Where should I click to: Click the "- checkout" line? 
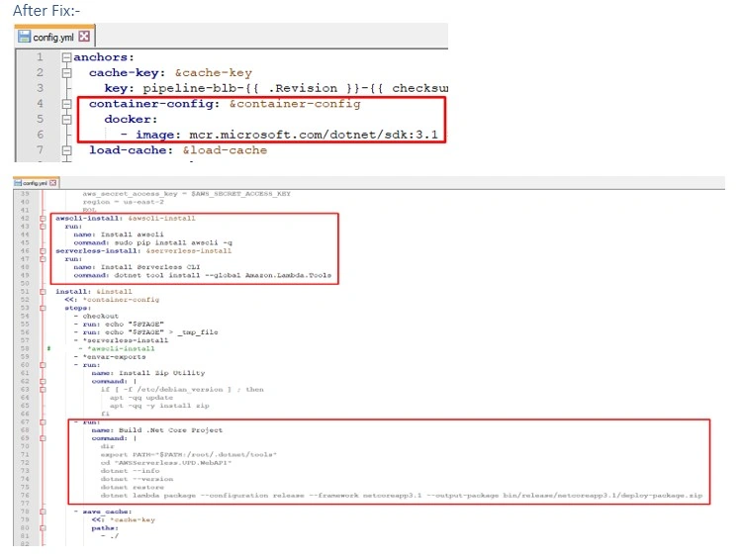tap(96, 316)
